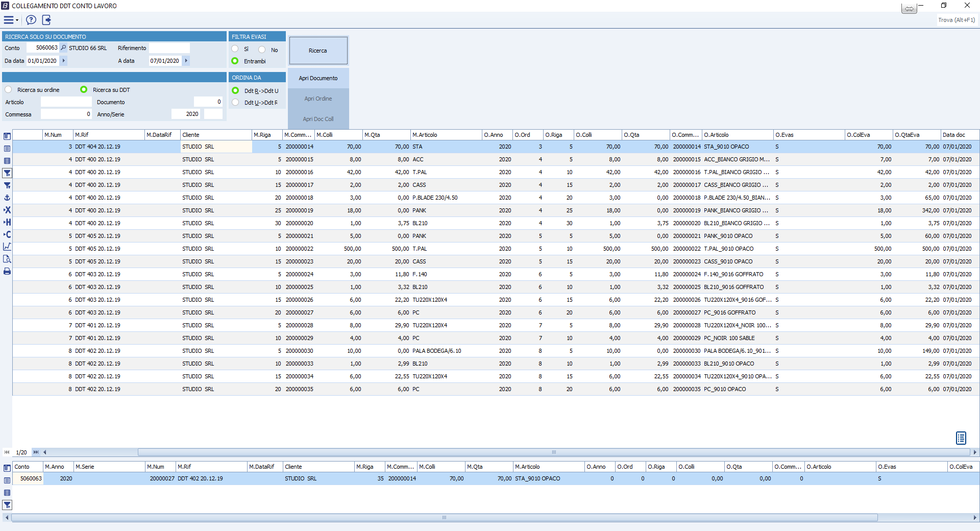Click the Conto lookup magnifier icon
Screen dimensions: 980x531
63,47
